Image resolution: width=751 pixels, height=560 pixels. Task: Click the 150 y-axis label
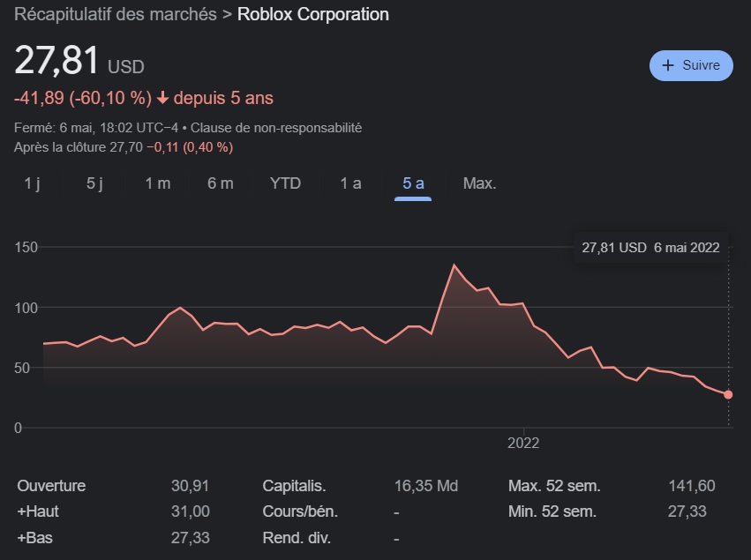(x=26, y=248)
